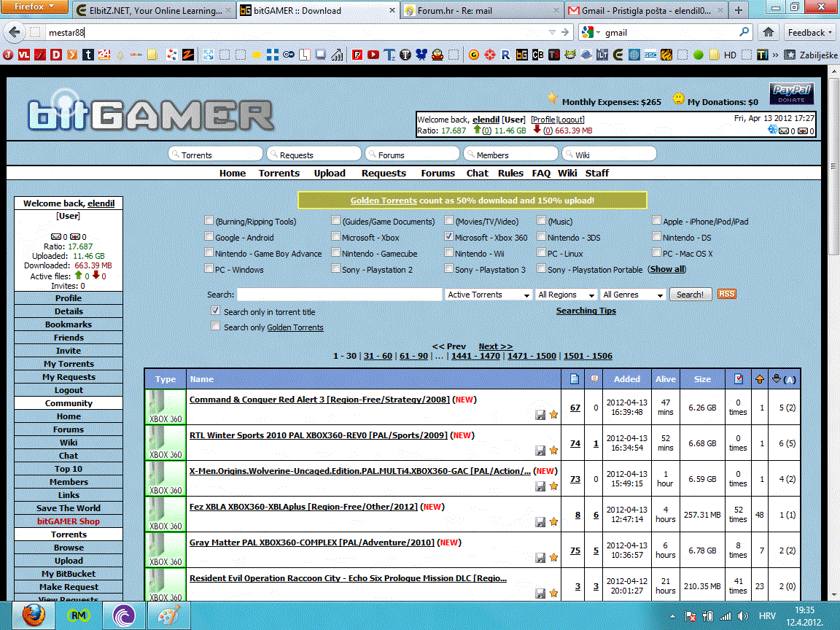Image resolution: width=840 pixels, height=630 pixels.
Task: Click the torrent Search text field
Action: 339,295
